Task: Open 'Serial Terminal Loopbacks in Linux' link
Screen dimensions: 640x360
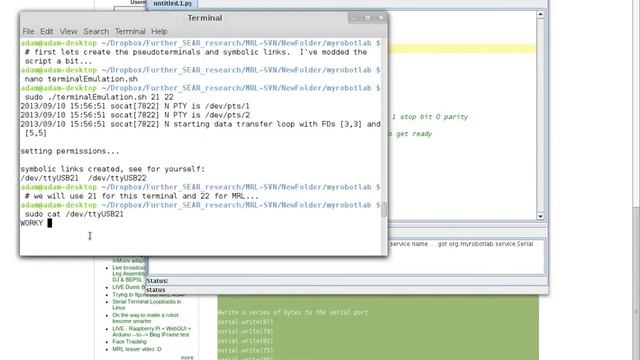Action: [x=147, y=304]
